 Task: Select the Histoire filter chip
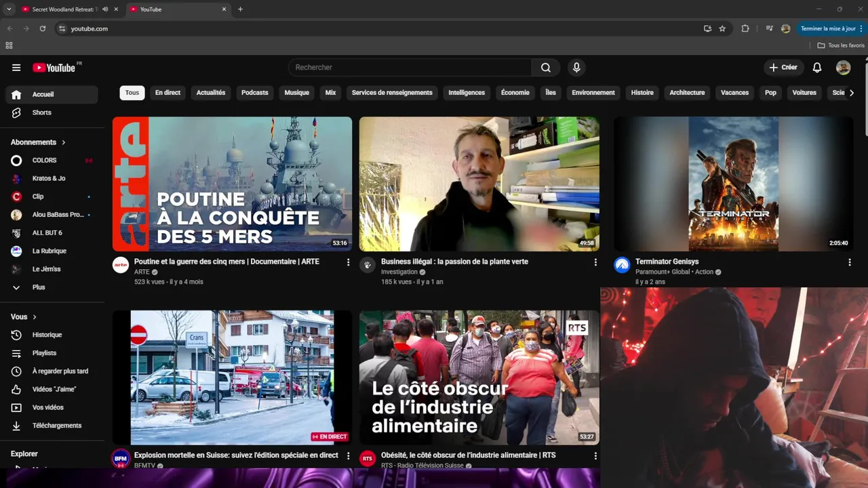[x=642, y=93]
